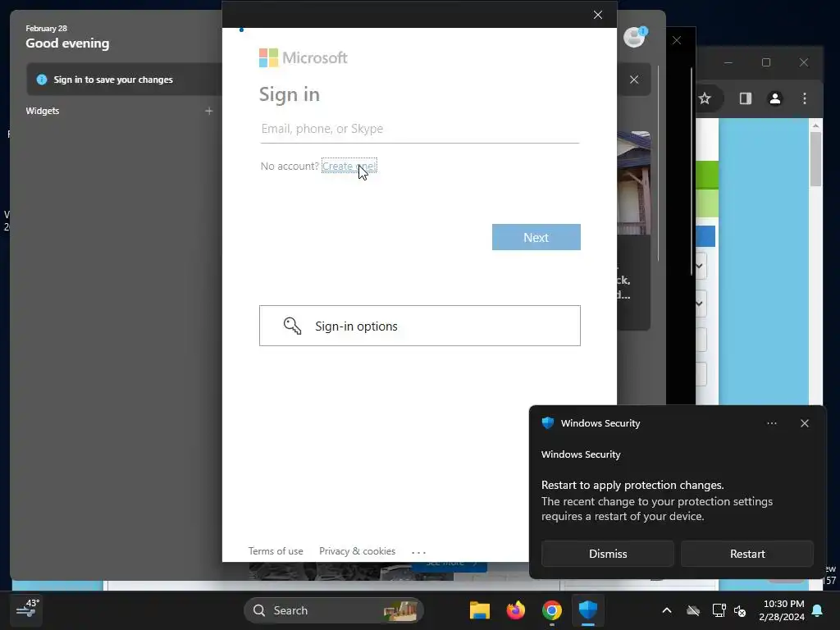This screenshot has height=630, width=840.
Task: Click the OneDrive cloud tray icon
Action: point(693,610)
